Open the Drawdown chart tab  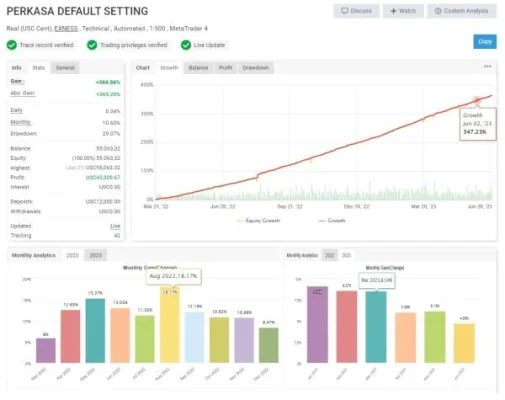(256, 68)
